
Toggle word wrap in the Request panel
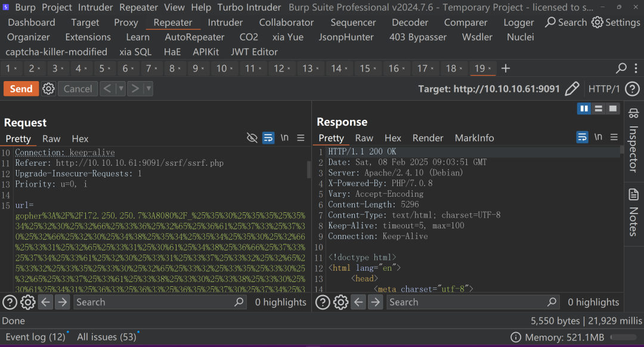click(x=268, y=138)
